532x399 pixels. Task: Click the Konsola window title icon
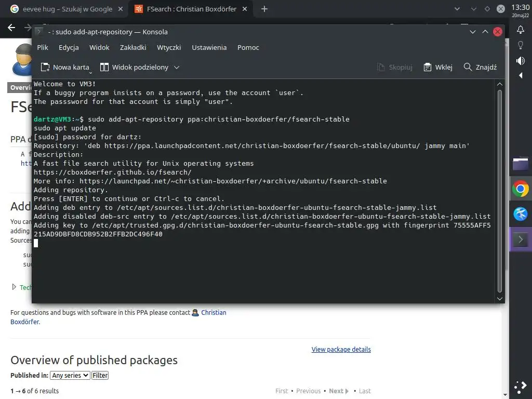click(x=39, y=32)
